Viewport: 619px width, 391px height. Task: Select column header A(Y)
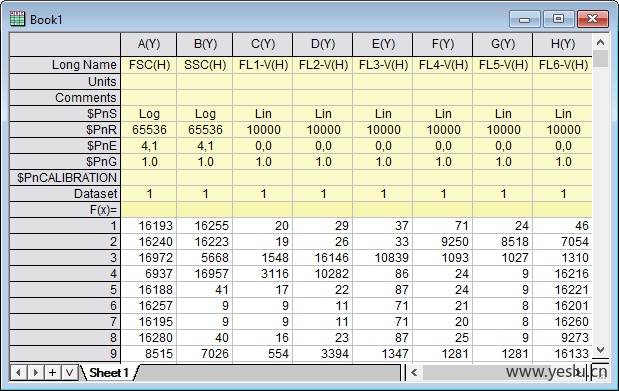point(149,44)
